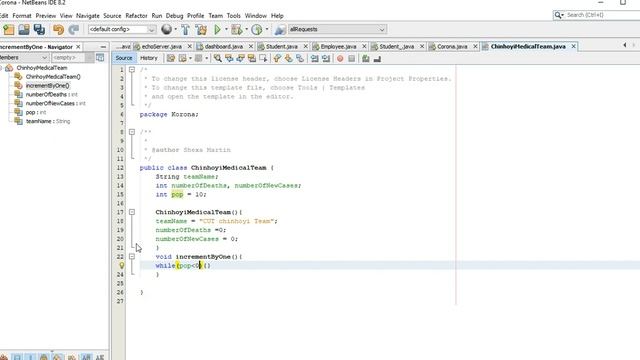Click Shift Line Right icon

click(326, 58)
